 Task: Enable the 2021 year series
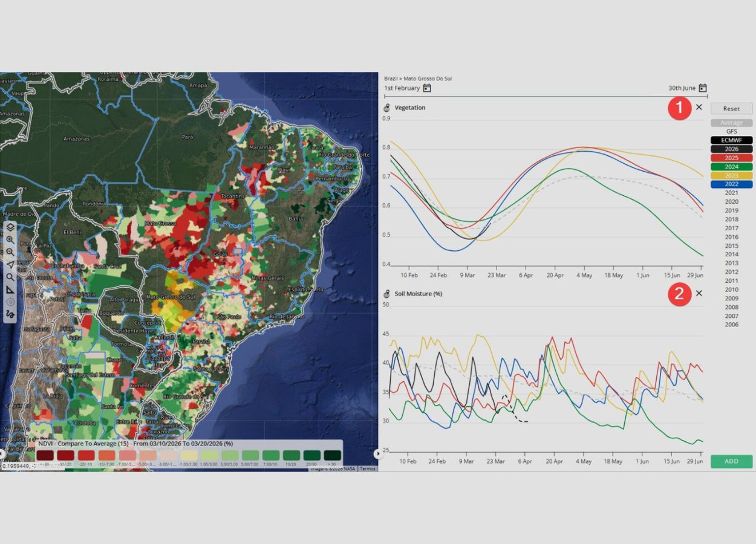731,193
